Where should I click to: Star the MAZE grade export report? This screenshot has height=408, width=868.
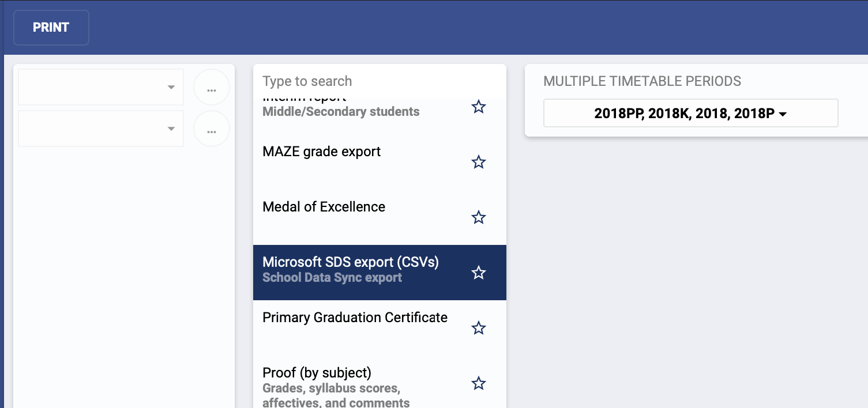[478, 162]
